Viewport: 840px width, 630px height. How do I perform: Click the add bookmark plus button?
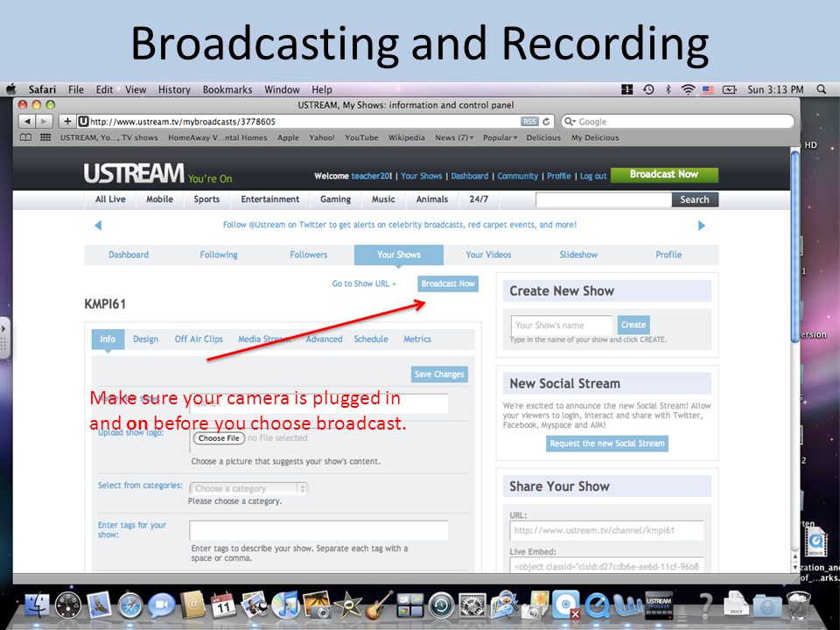click(67, 122)
